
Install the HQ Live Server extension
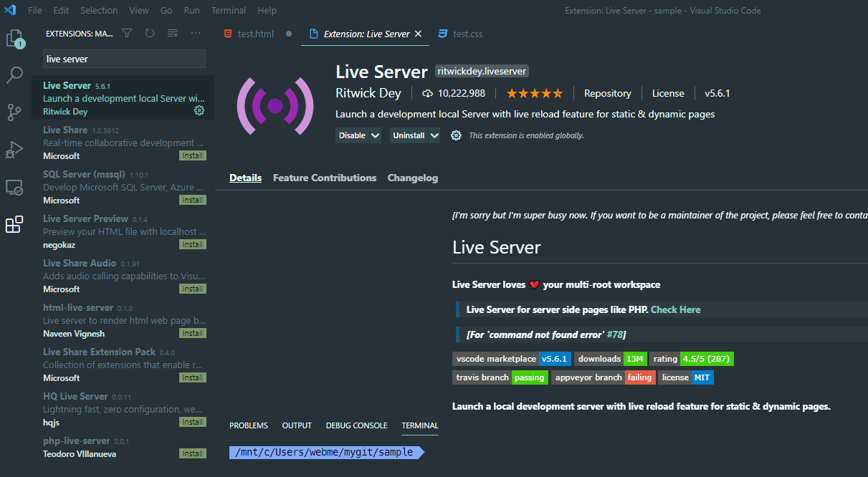point(192,422)
